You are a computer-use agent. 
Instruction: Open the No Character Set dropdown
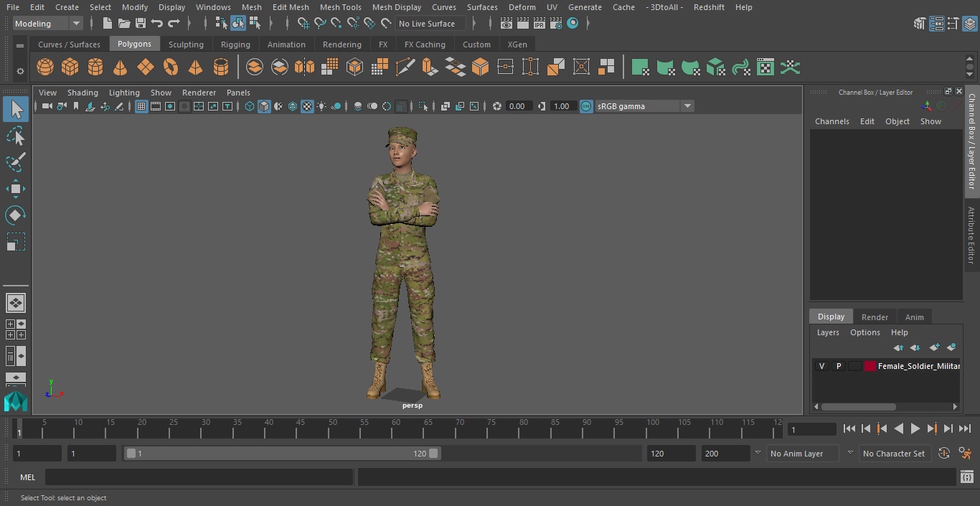click(x=895, y=454)
